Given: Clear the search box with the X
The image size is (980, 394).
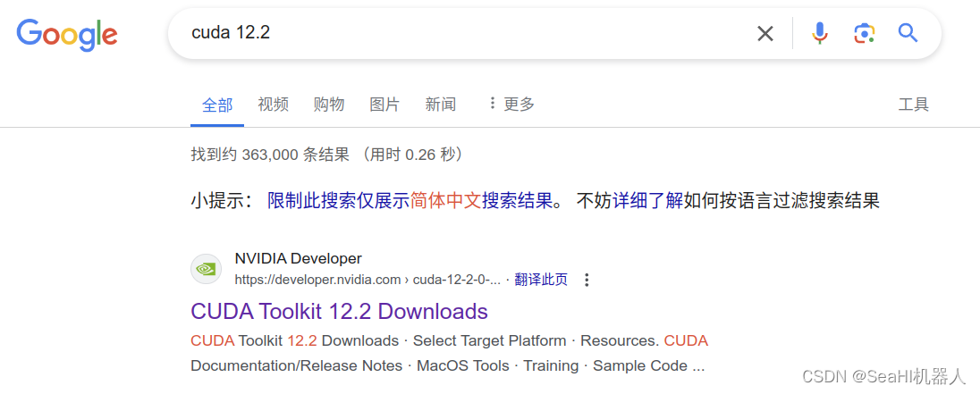Looking at the screenshot, I should [765, 34].
